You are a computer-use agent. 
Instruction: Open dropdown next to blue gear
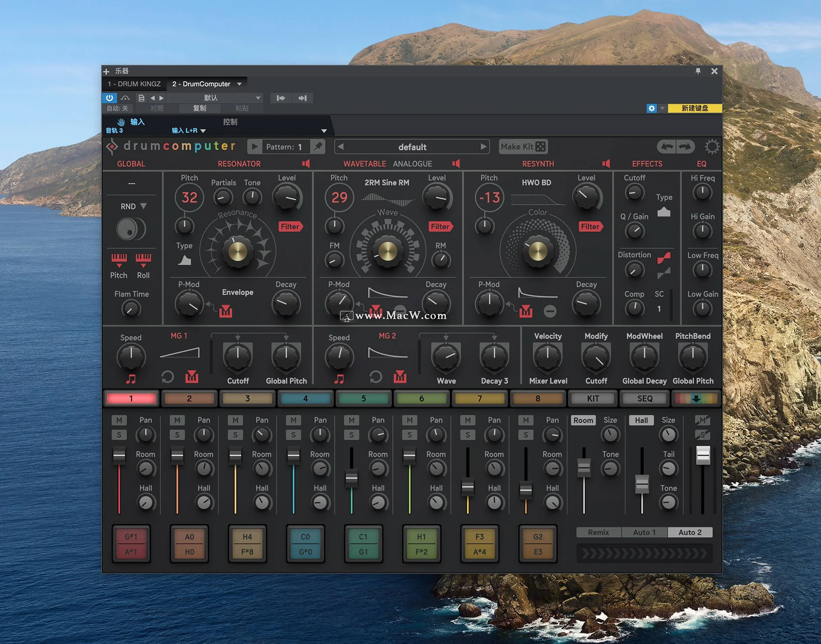[662, 108]
